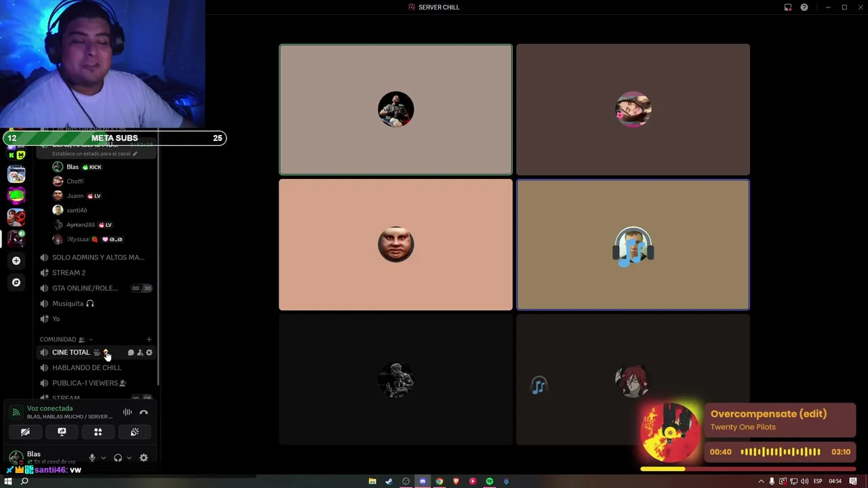
Task: Join HABLANDO DE CHILL voice channel
Action: click(x=95, y=367)
